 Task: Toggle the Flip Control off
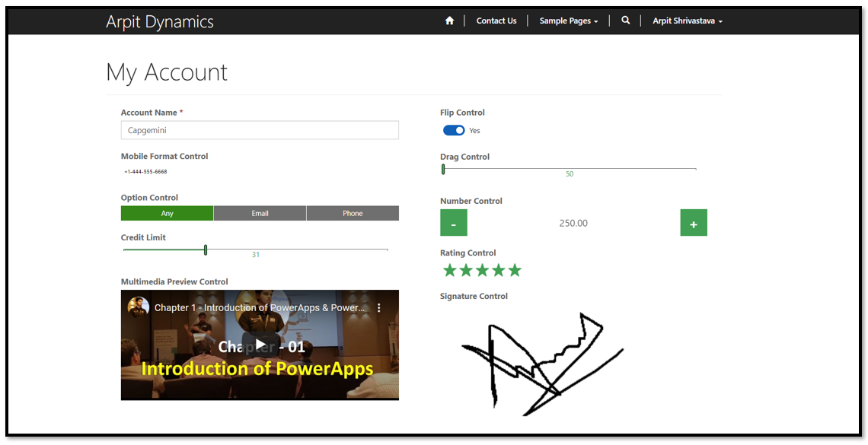(x=454, y=130)
